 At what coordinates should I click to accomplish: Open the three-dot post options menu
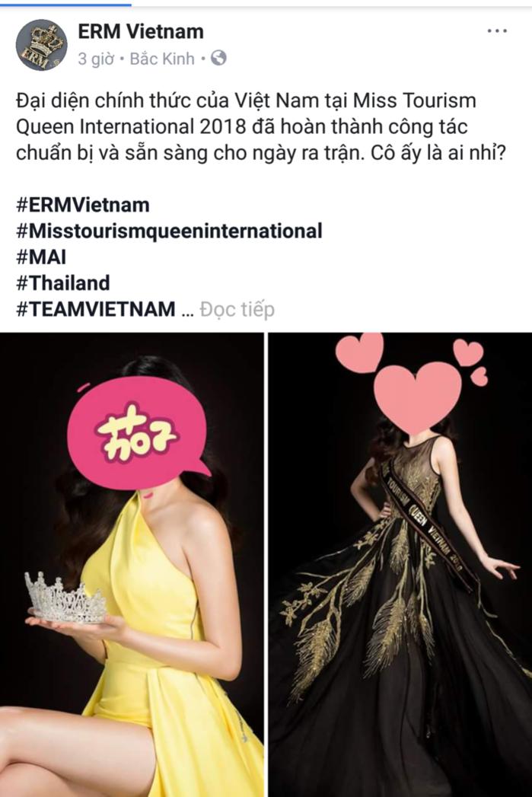click(497, 31)
